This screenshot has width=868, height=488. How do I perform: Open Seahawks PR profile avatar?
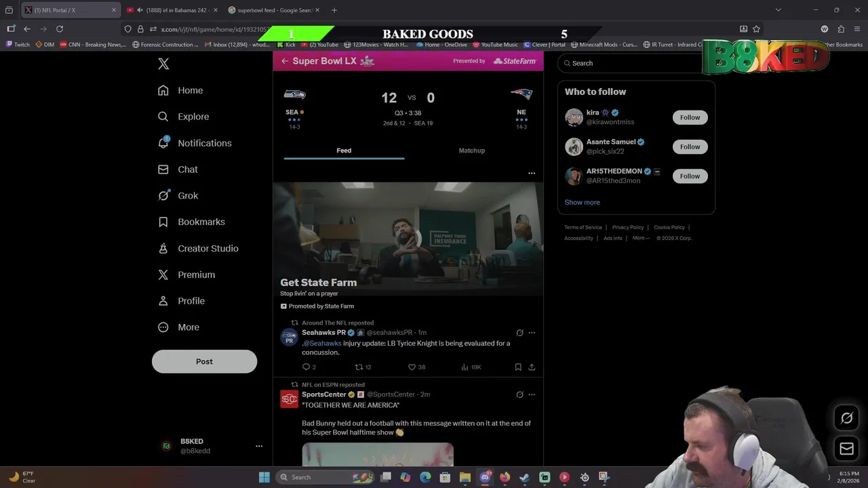pos(290,337)
